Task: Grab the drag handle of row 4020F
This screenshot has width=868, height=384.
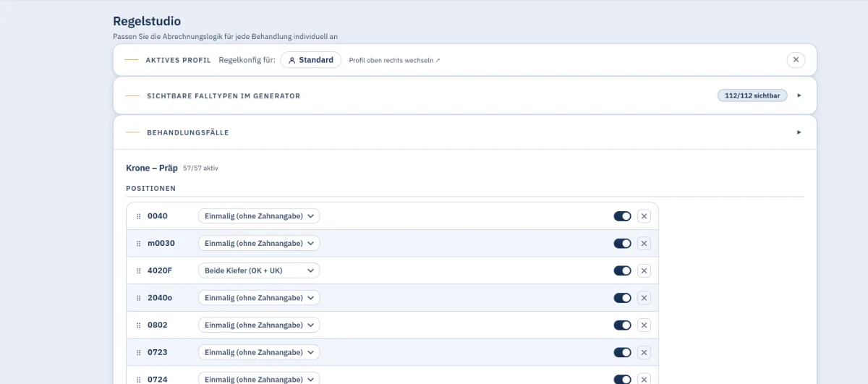Action: click(x=139, y=270)
